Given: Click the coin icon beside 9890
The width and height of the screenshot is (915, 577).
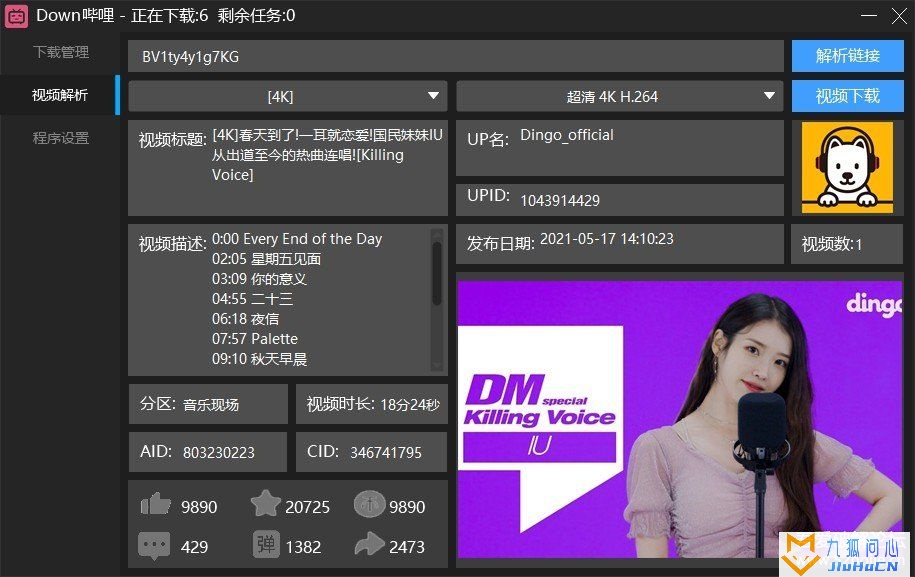Looking at the screenshot, I should pos(369,504).
